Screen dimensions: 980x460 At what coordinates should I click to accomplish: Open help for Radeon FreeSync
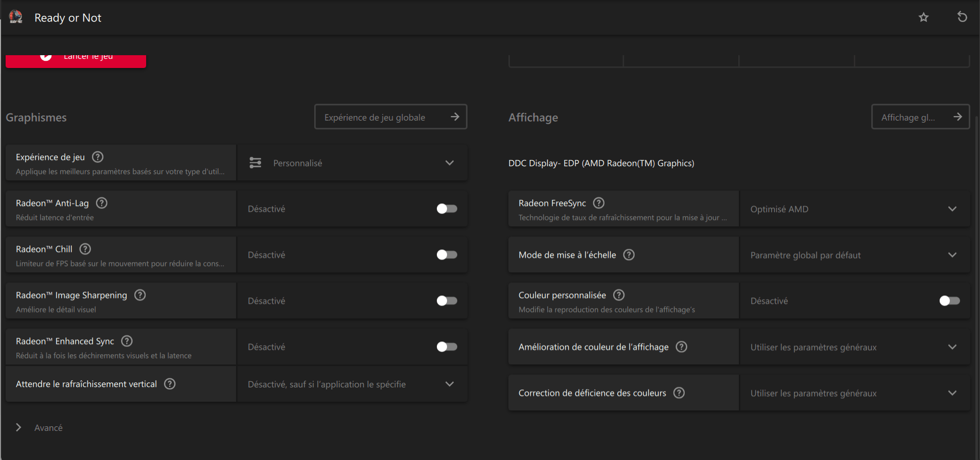[599, 203]
